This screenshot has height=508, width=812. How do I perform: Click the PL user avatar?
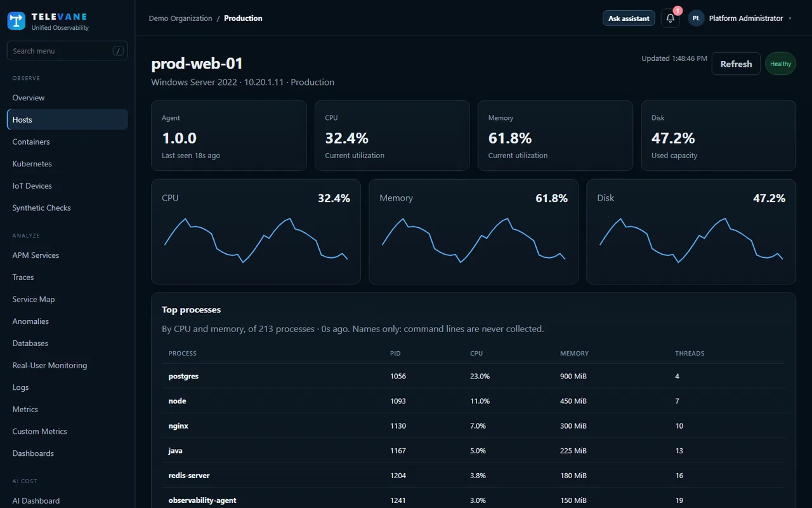click(x=696, y=18)
